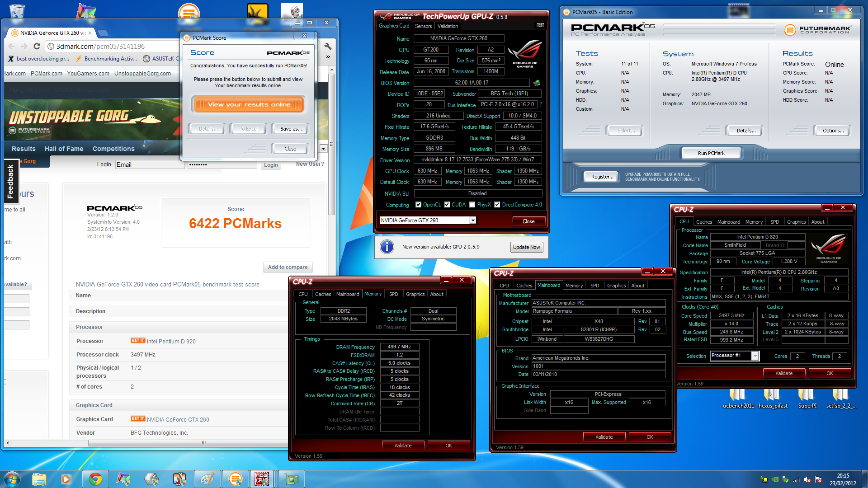This screenshot has width=868, height=488.
Task: Toggle the OpenCL checkbox in GPU-Z
Action: pyautogui.click(x=418, y=205)
